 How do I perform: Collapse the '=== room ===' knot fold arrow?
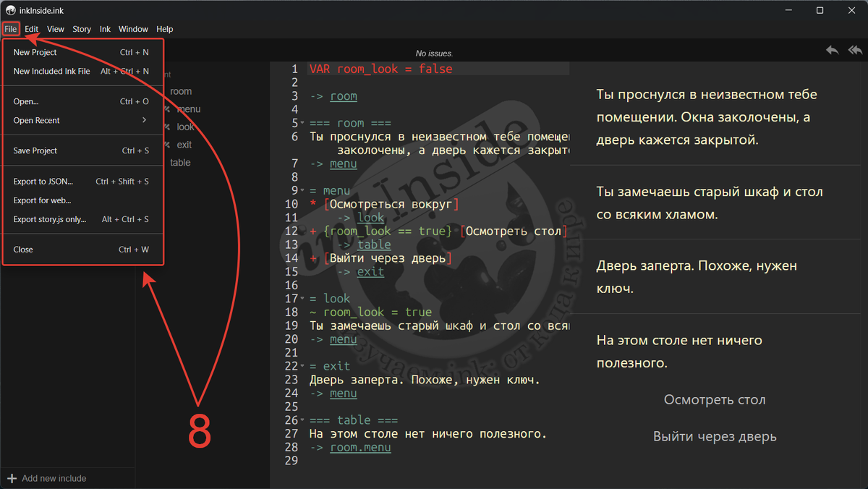coord(304,124)
